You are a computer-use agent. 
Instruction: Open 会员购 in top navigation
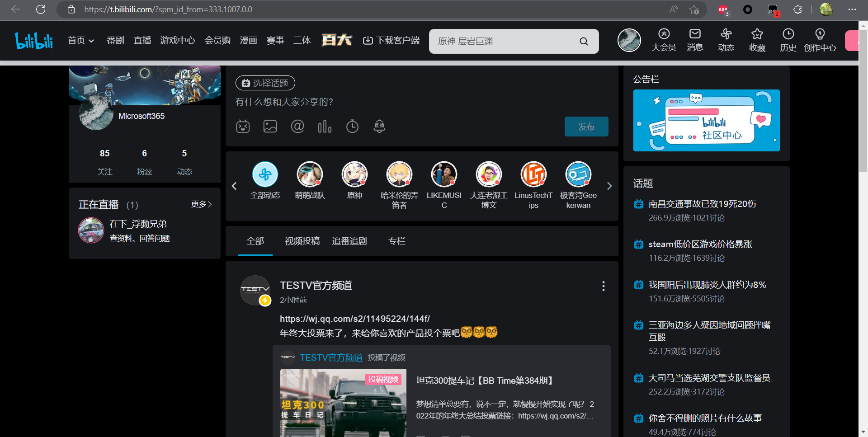[x=217, y=40]
